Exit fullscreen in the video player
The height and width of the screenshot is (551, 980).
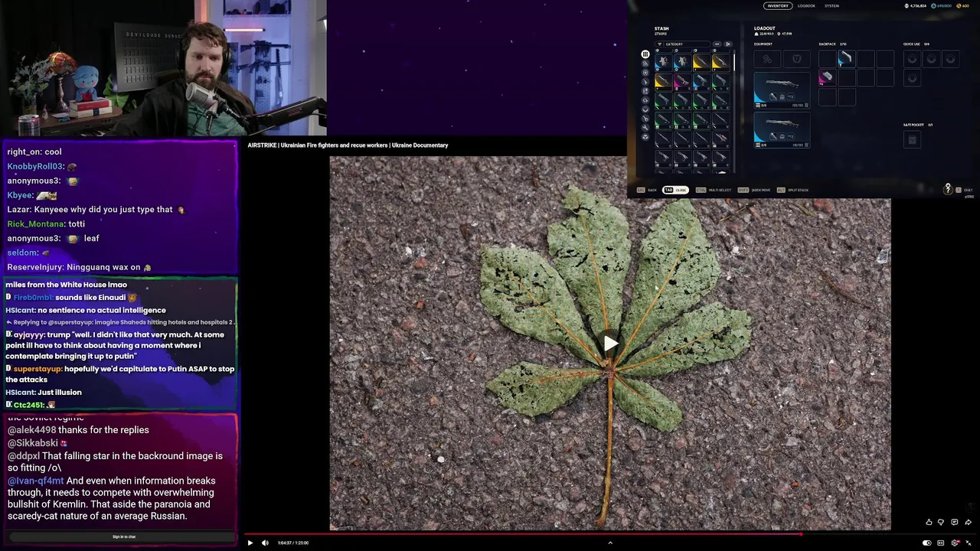tap(968, 543)
